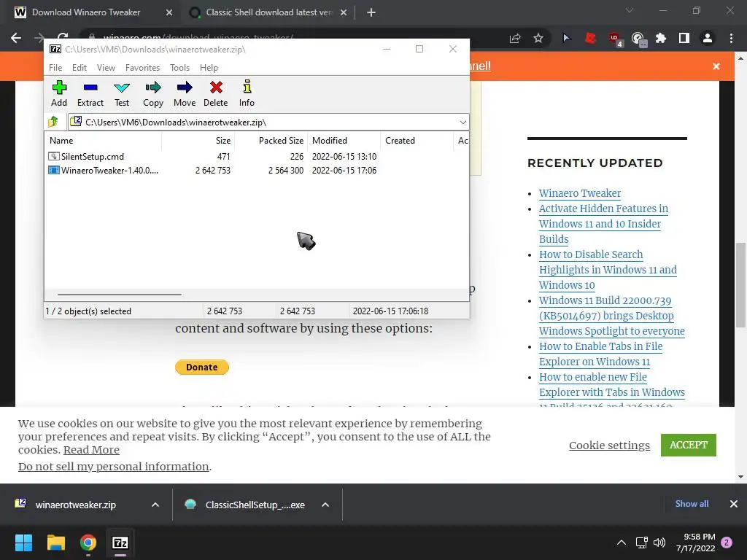Click the 7-Zip horizontal scrollbar
Image resolution: width=747 pixels, height=560 pixels.
pyautogui.click(x=119, y=295)
